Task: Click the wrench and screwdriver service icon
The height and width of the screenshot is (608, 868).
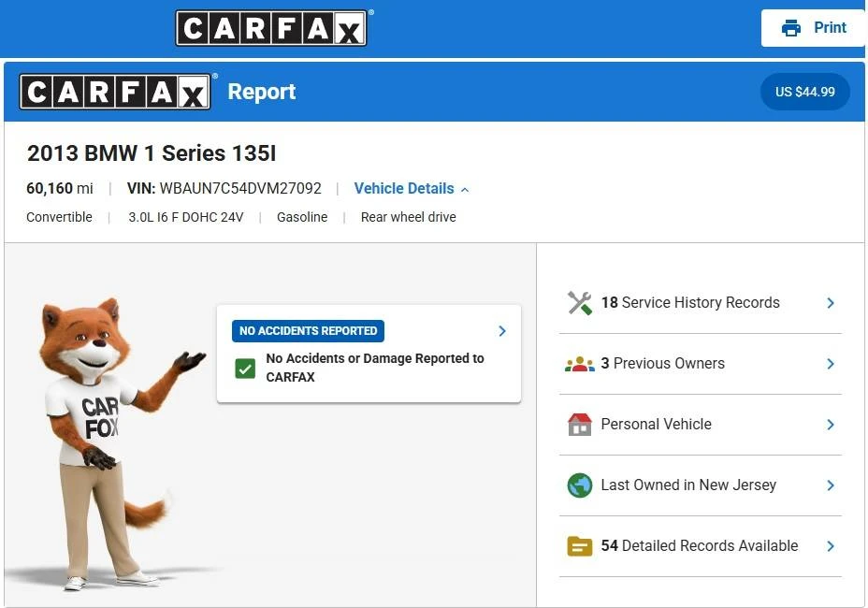Action: pyautogui.click(x=580, y=303)
